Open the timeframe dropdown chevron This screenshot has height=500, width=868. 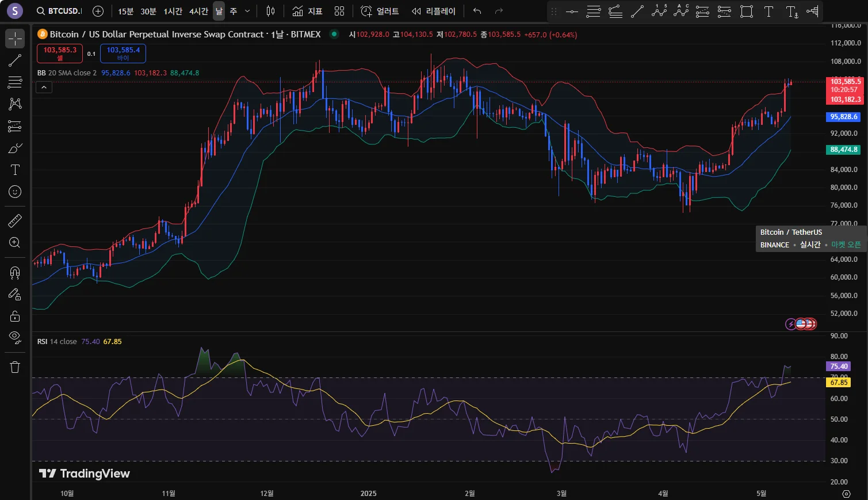[247, 11]
